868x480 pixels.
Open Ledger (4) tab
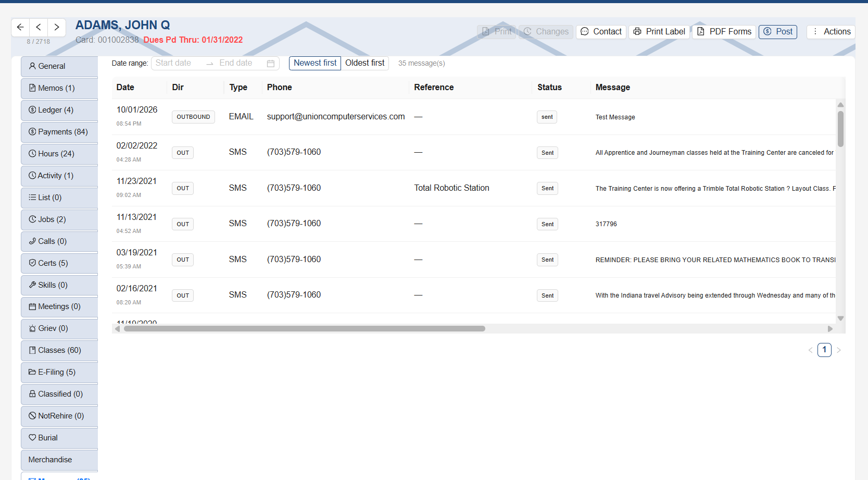[59, 110]
